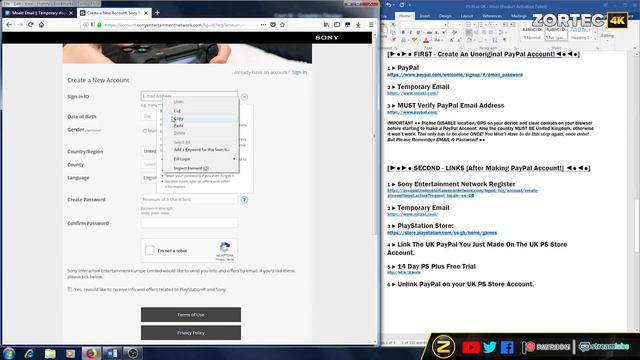Toggle Bold in Word ribbon
This screenshot has width=640, height=360.
[x=403, y=32]
